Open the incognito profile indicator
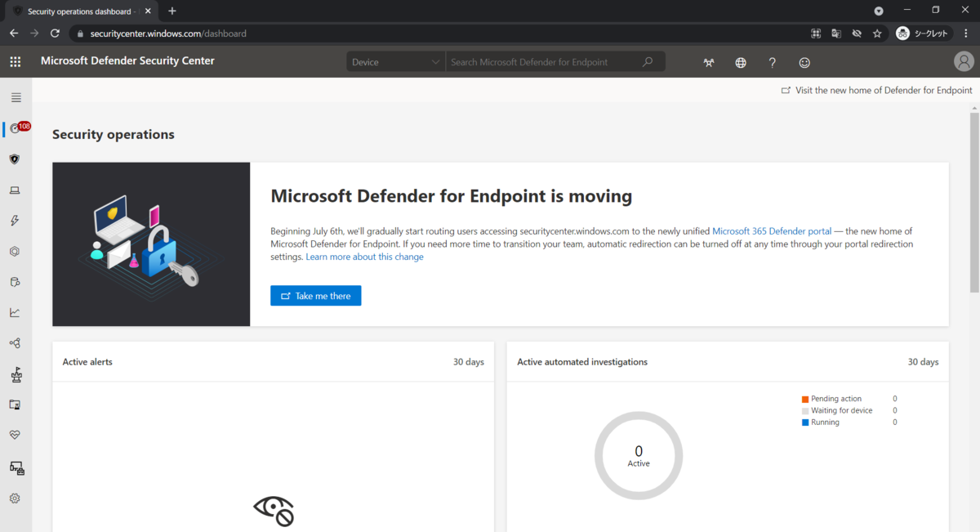This screenshot has height=532, width=980. coord(924,34)
